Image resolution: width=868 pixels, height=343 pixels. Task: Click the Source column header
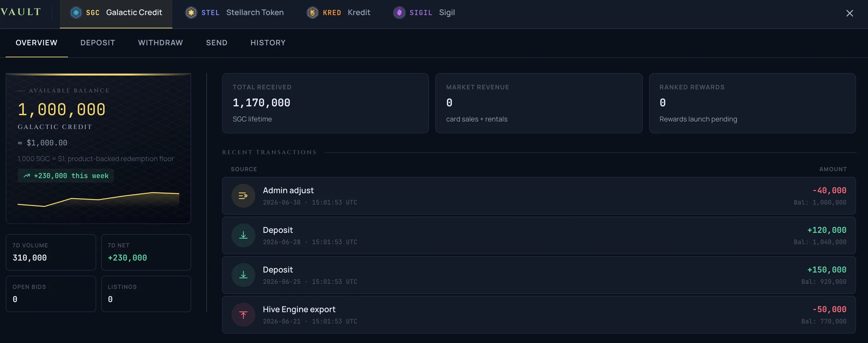[x=244, y=169]
